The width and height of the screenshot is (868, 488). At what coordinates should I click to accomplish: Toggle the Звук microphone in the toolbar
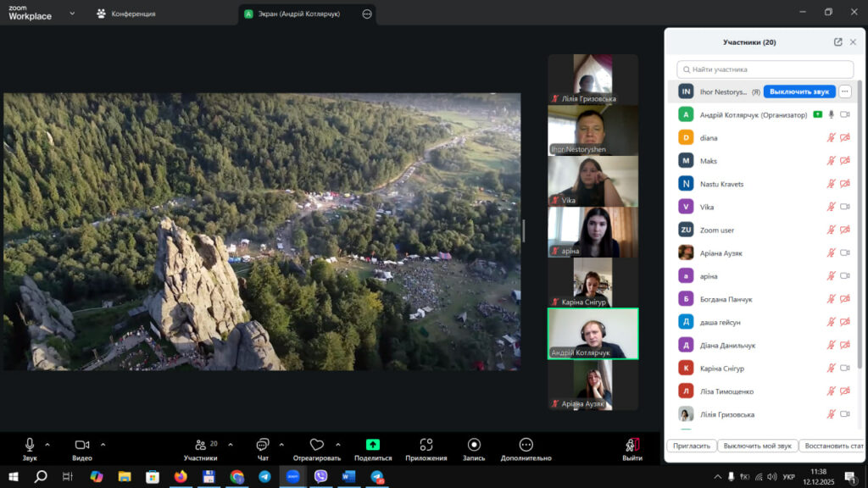[30, 445]
